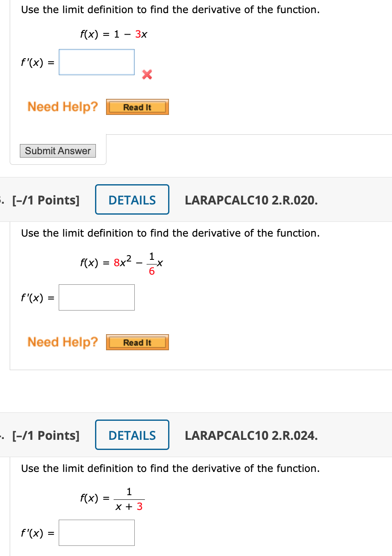Click Need Help? beside the second Read It
Screen dimensions: 392x556
pyautogui.click(x=62, y=342)
